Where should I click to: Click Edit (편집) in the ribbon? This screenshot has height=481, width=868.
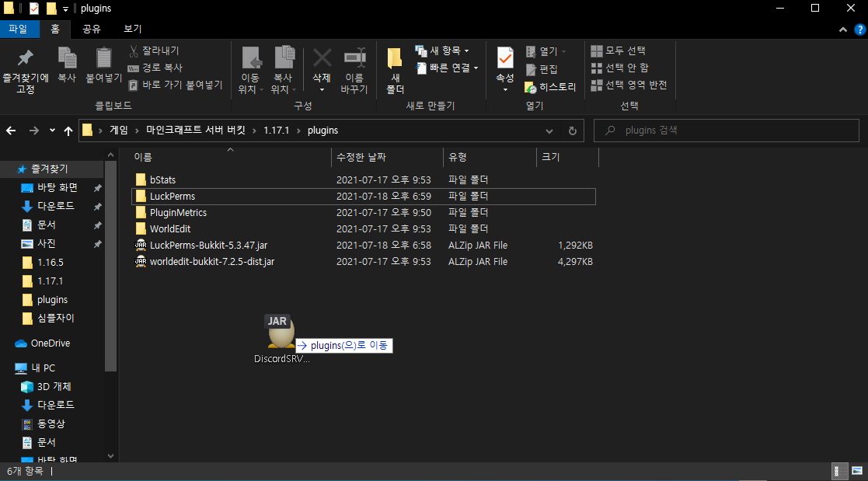(542, 69)
